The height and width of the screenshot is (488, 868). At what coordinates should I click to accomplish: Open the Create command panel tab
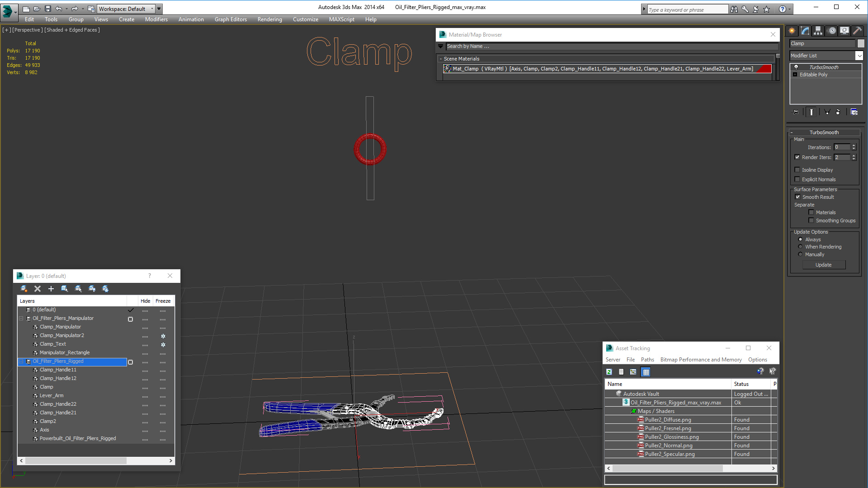point(792,31)
